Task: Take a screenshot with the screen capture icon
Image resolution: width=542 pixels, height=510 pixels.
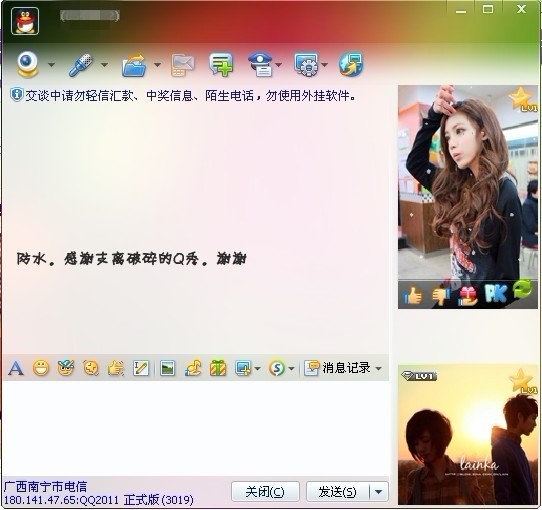Action: coord(243,368)
